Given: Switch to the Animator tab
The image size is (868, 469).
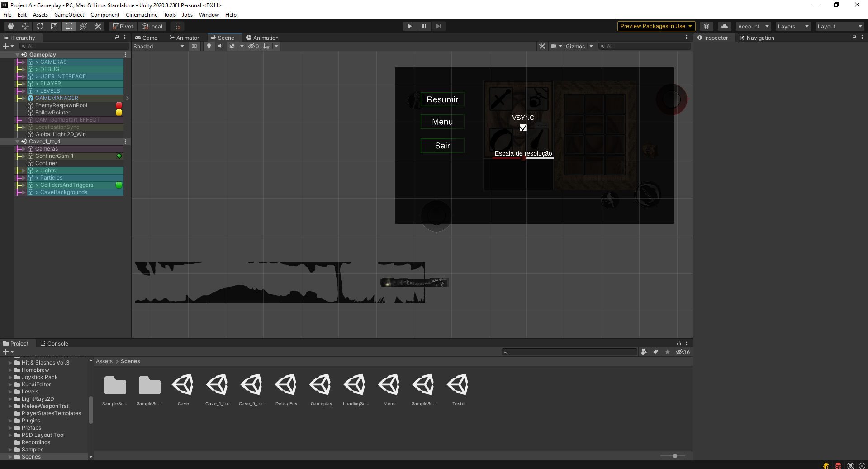Looking at the screenshot, I should 184,38.
